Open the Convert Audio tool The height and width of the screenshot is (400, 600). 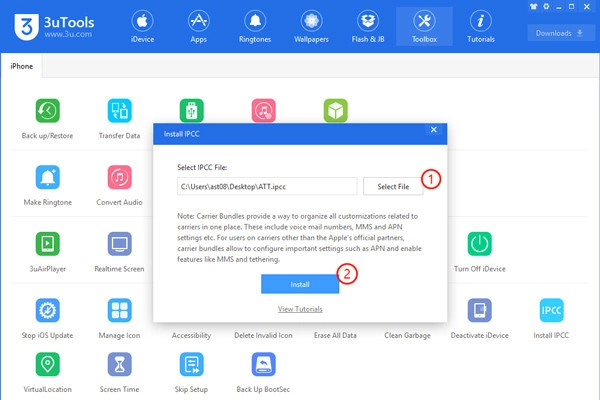pos(118,178)
